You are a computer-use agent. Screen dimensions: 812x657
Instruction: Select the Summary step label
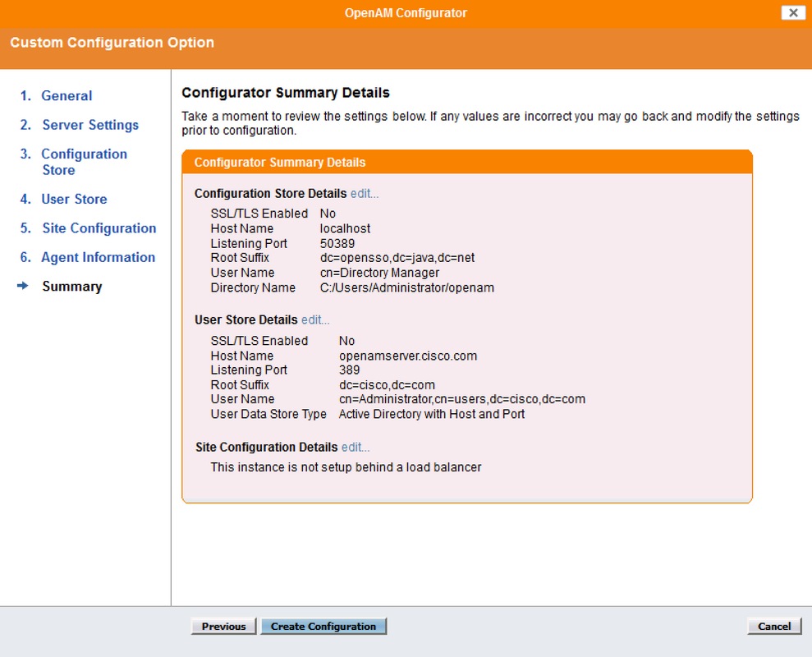click(71, 286)
